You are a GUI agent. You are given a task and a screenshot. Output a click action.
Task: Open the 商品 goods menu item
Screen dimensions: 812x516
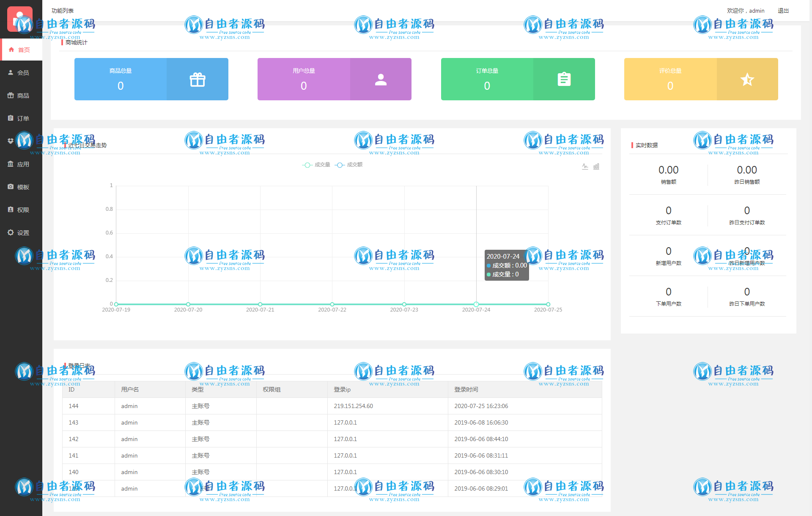[21, 95]
